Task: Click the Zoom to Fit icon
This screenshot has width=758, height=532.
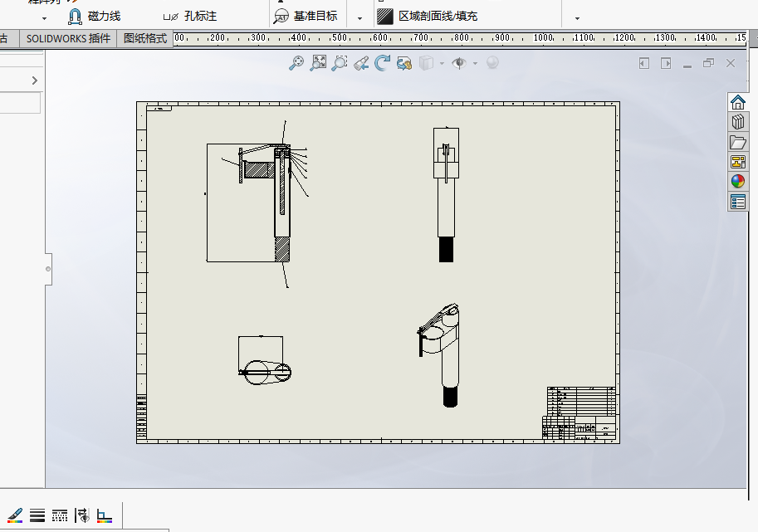Action: (318, 63)
